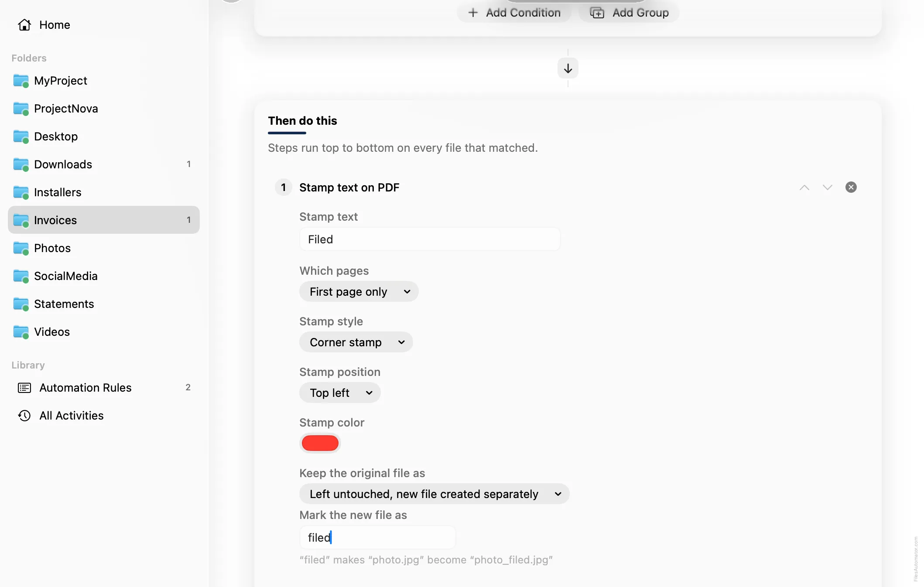Select the Desktop folder

104,137
